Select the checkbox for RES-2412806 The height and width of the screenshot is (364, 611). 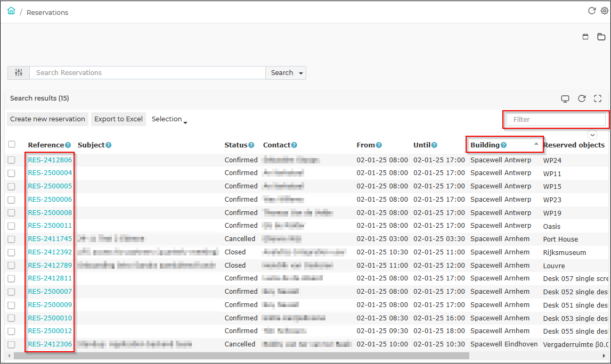tap(11, 160)
